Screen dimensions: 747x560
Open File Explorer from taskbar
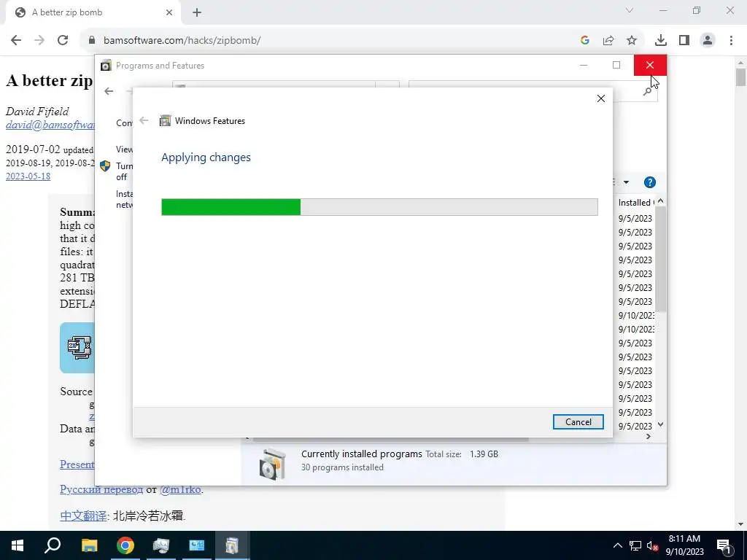click(x=89, y=545)
